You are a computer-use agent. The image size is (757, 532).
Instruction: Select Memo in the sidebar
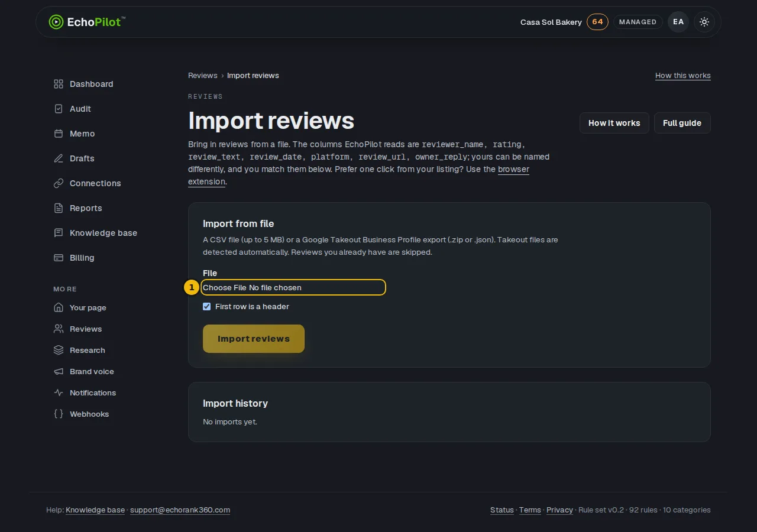click(x=82, y=134)
